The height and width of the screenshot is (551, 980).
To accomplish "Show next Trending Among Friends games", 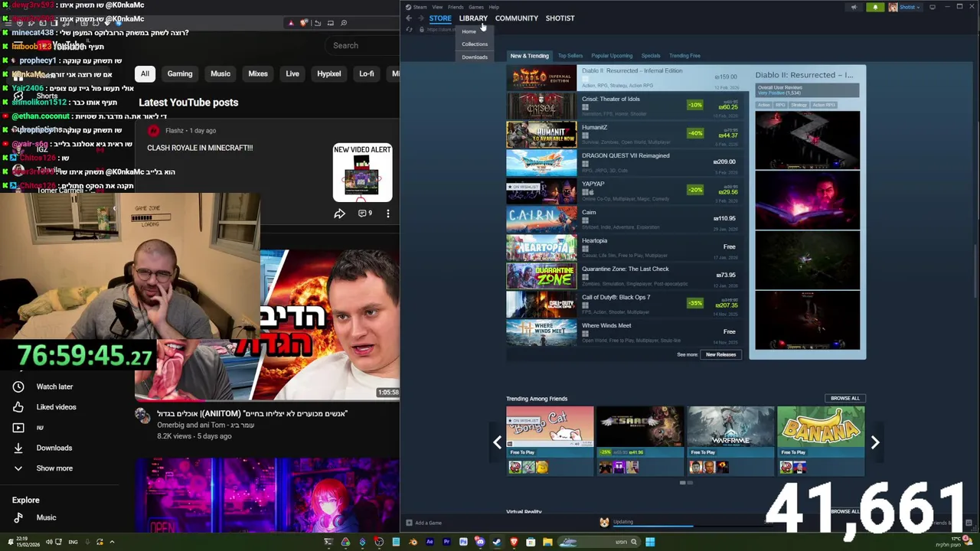I will click(875, 442).
